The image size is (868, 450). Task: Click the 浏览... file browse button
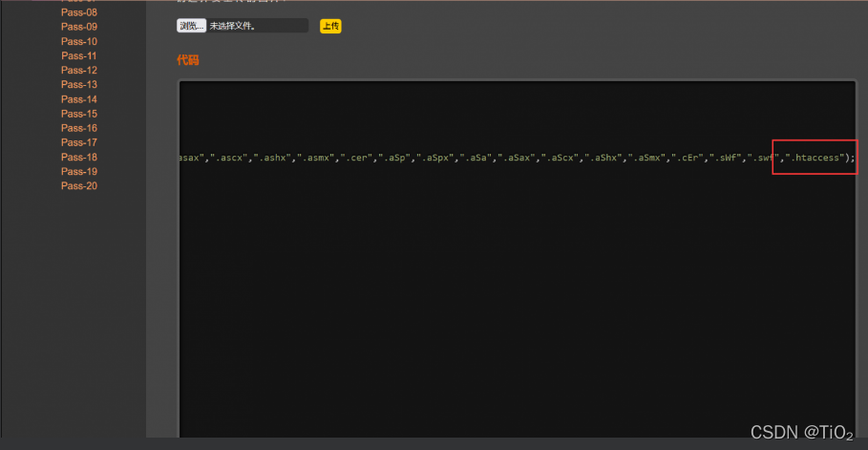(x=192, y=26)
